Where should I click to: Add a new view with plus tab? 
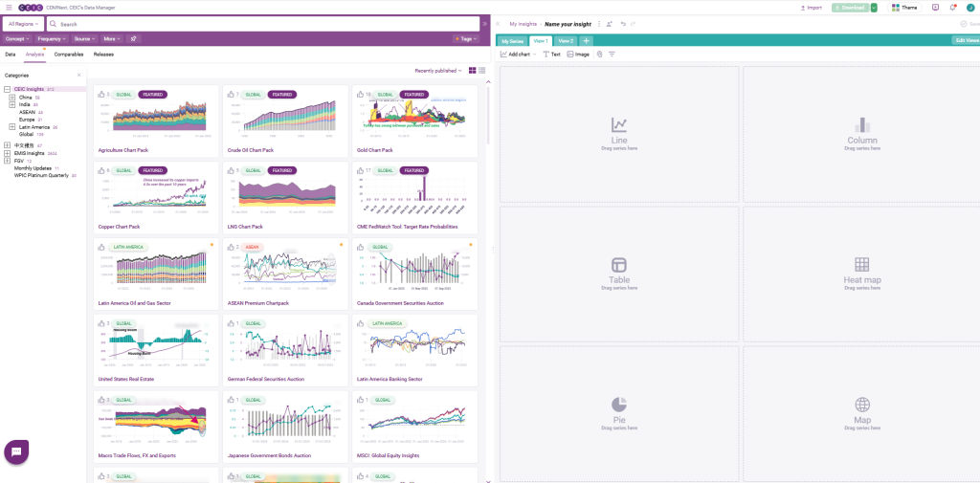click(586, 40)
